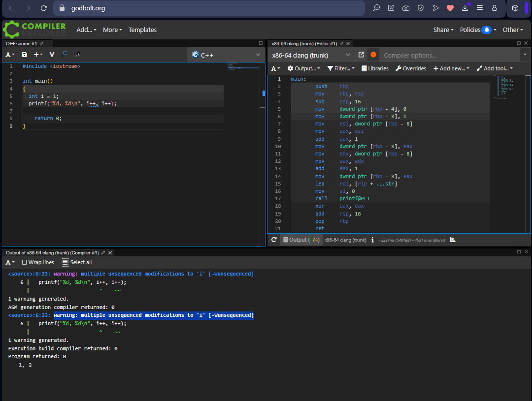This screenshot has height=401, width=532.
Task: Click the Libraries button
Action: 375,68
